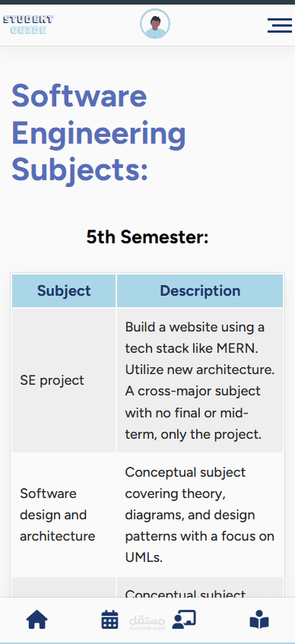Click the user avatar picture

155,24
